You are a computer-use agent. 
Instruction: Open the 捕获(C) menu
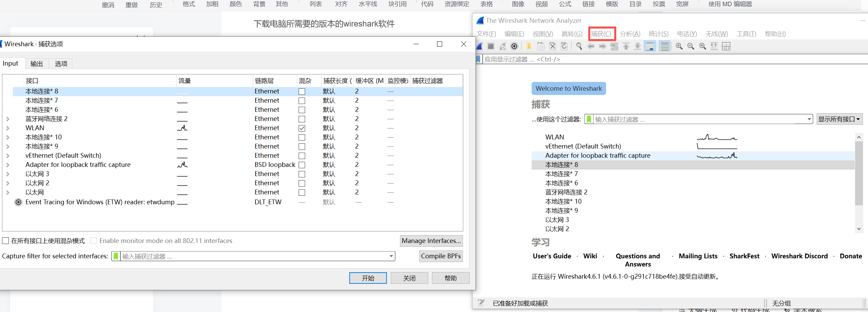[x=601, y=34]
